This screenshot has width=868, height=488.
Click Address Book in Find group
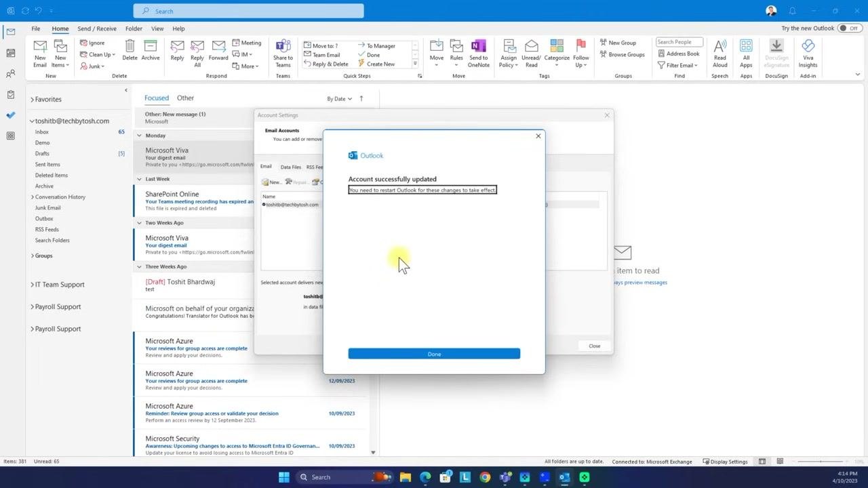(677, 54)
